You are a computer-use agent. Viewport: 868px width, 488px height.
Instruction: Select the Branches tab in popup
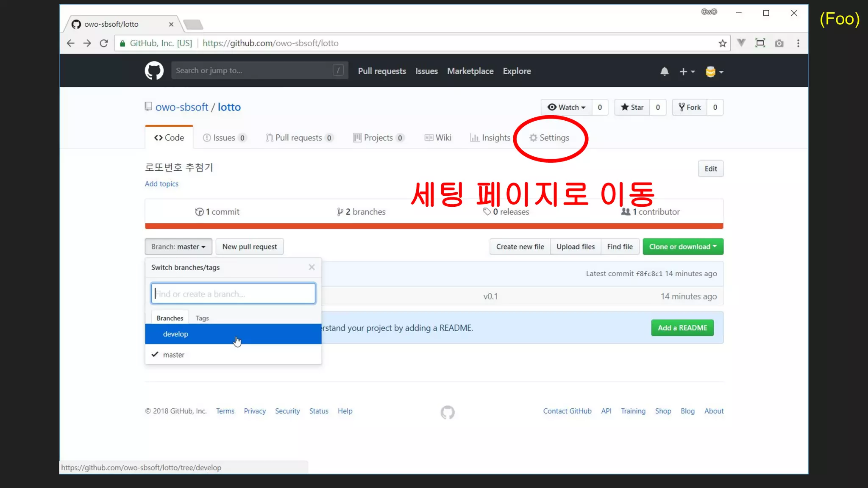[170, 318]
